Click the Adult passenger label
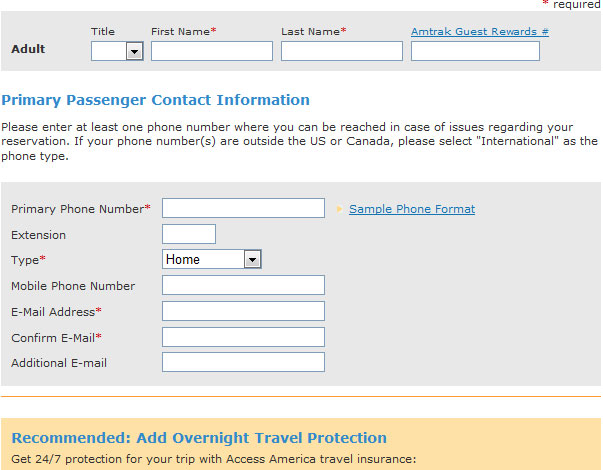The width and height of the screenshot is (603, 470). pyautogui.click(x=28, y=49)
